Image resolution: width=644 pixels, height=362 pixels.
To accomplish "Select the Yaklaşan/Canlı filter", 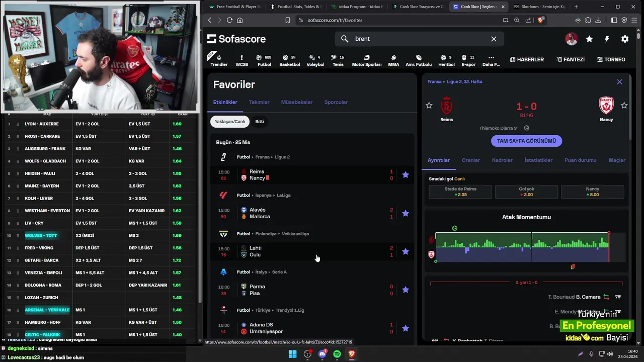I will coord(230,121).
